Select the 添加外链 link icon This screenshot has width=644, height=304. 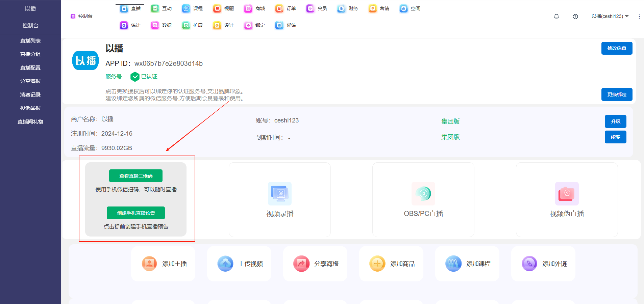529,264
